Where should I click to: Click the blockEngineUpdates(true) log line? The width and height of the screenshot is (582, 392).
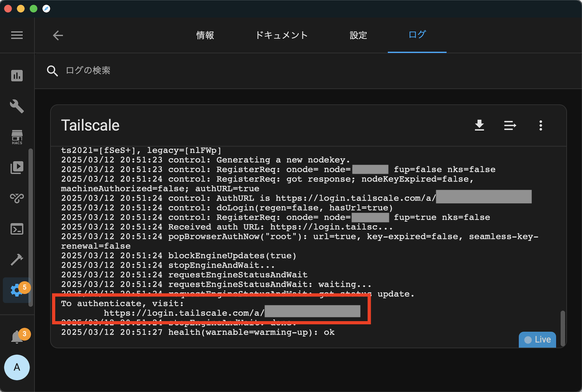[179, 256]
